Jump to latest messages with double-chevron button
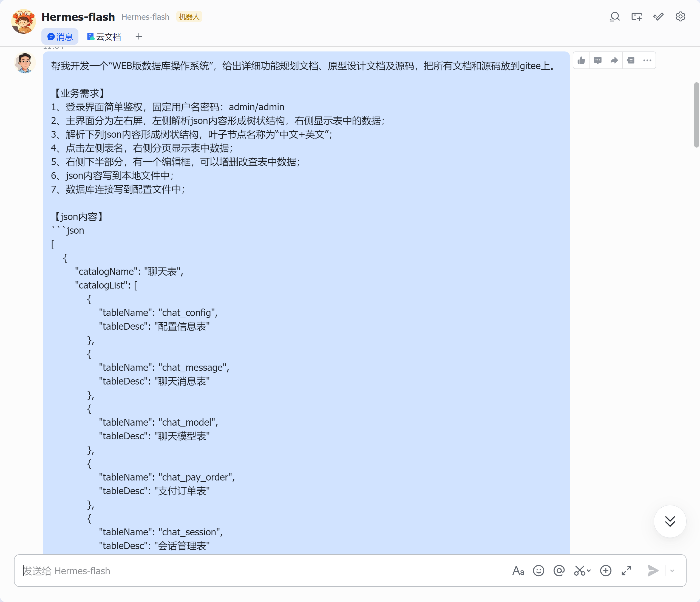The width and height of the screenshot is (700, 602). pos(670,521)
